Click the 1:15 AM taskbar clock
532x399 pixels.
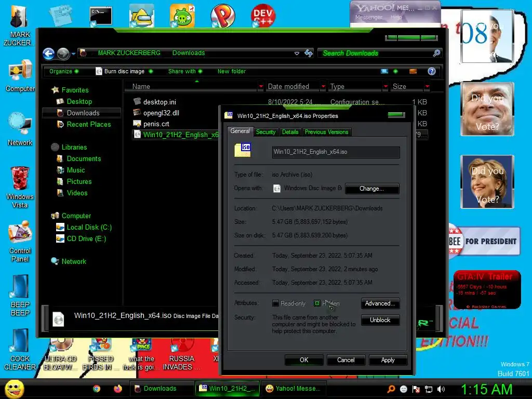[x=486, y=389]
